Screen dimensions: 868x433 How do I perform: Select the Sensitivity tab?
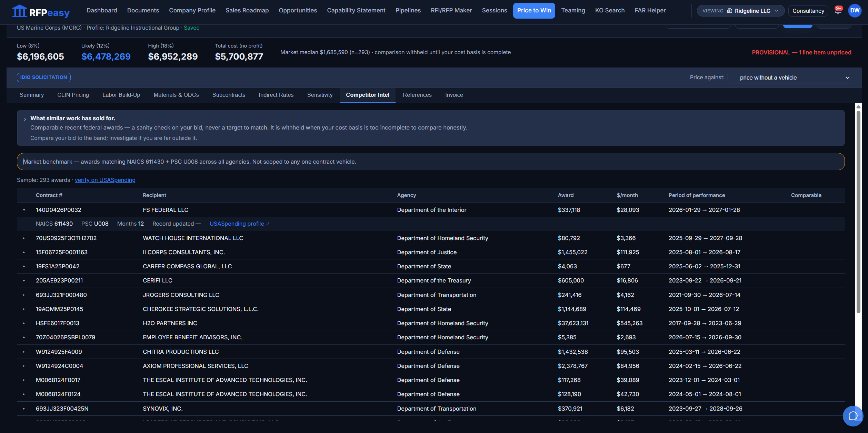click(x=320, y=95)
